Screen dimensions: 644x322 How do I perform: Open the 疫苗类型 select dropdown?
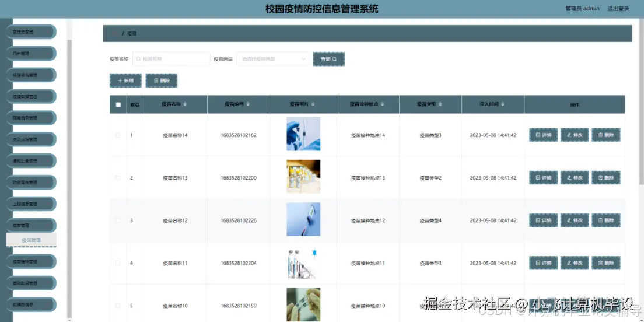coord(273,59)
